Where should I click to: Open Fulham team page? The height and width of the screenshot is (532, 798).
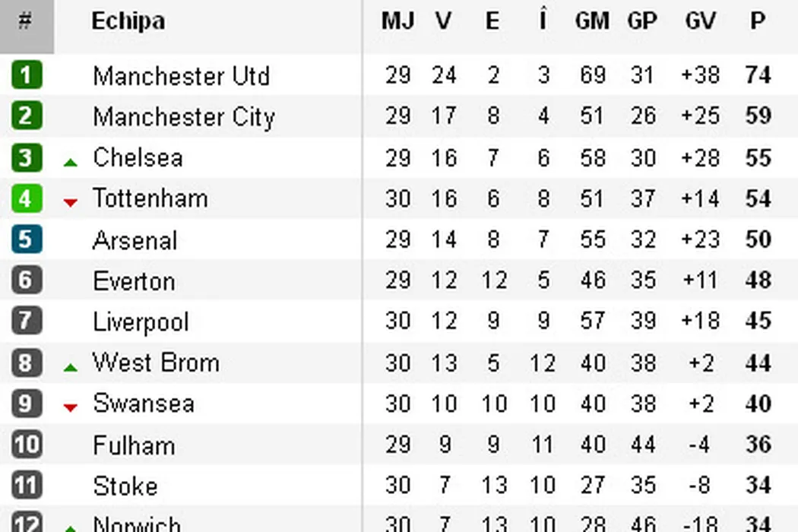(134, 445)
